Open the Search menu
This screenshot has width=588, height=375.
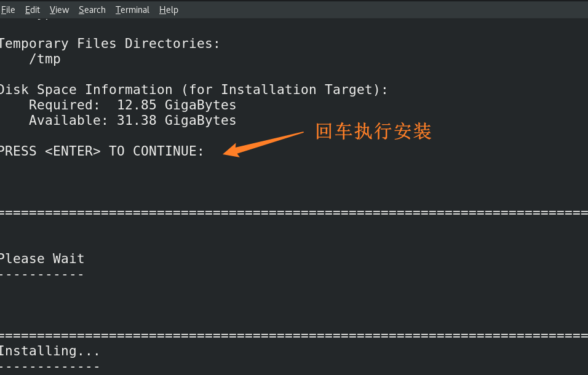point(92,10)
